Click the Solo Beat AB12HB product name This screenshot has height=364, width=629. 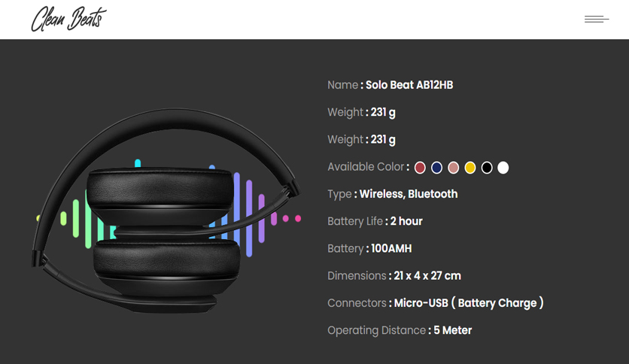(x=409, y=85)
